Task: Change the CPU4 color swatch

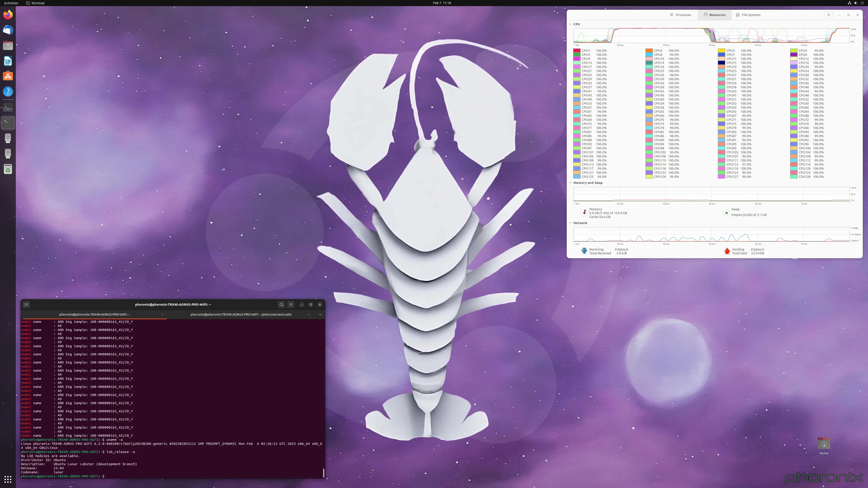Action: [794, 51]
